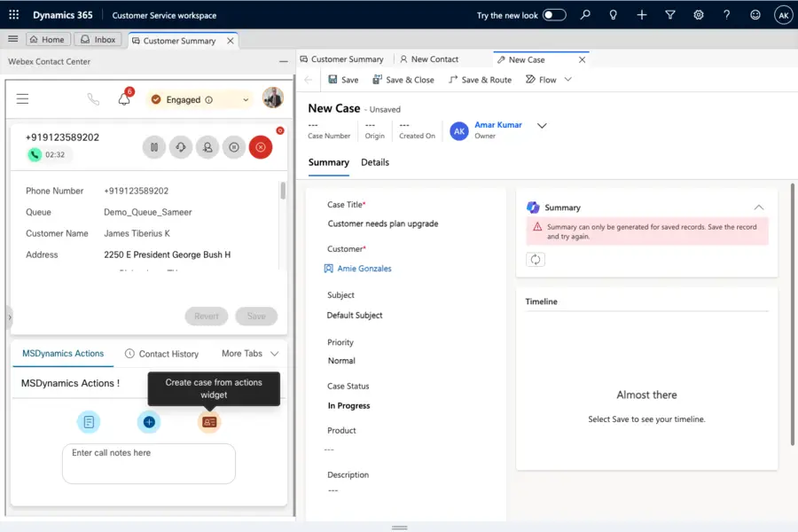798x532 pixels.
Task: Close the Customer Summary session tab
Action: [x=230, y=41]
